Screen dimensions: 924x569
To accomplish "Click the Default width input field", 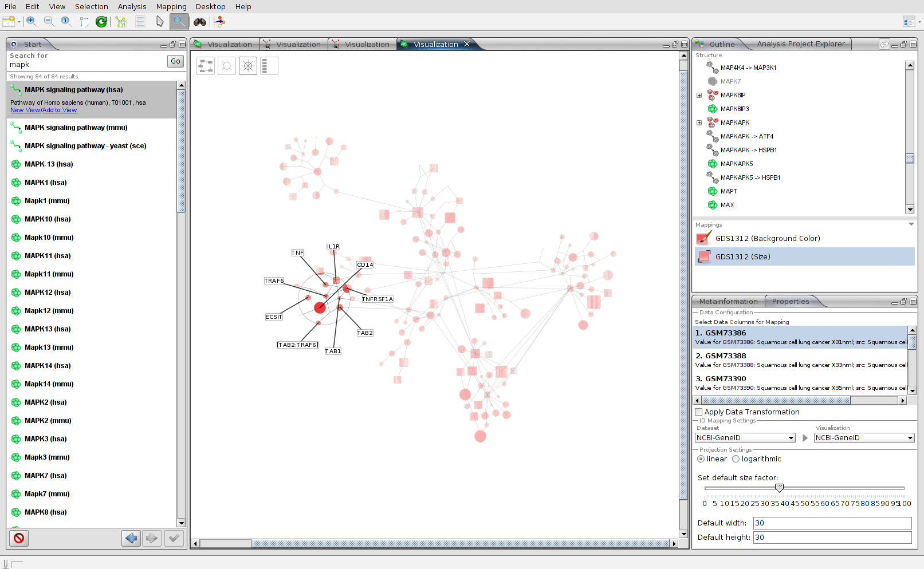I will (832, 523).
